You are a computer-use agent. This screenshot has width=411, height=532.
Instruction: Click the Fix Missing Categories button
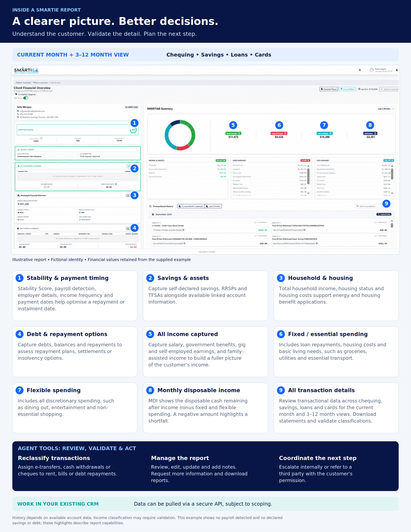click(25, 95)
